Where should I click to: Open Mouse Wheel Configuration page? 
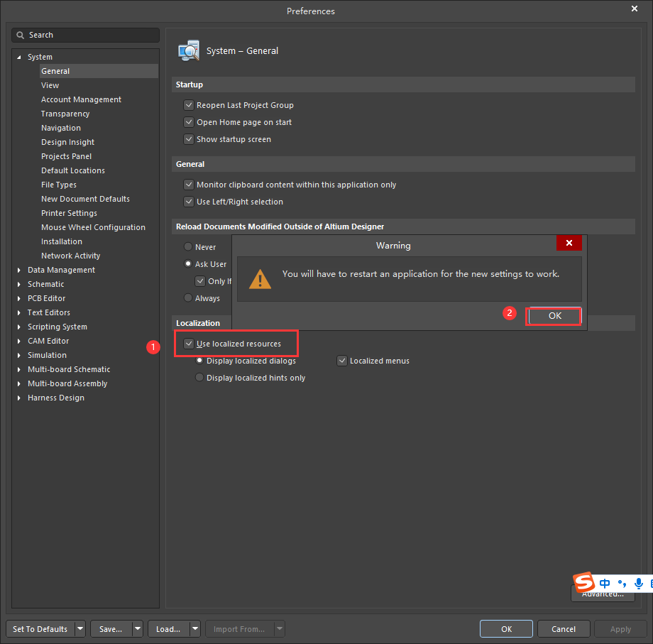pos(93,227)
